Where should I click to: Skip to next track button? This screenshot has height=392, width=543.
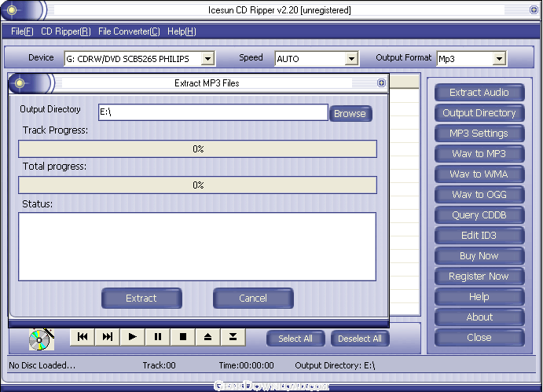(x=108, y=337)
